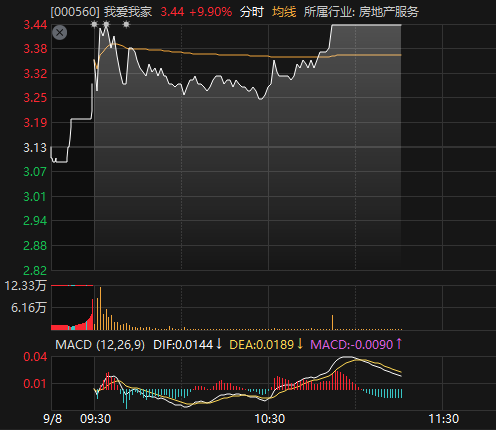Click the stock name 我爱我家

pyautogui.click(x=128, y=12)
